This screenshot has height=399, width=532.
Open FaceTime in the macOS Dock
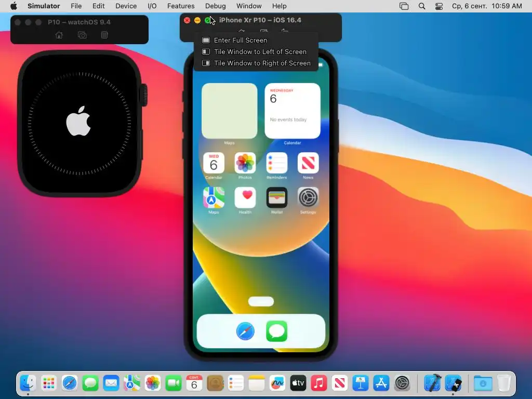point(174,383)
